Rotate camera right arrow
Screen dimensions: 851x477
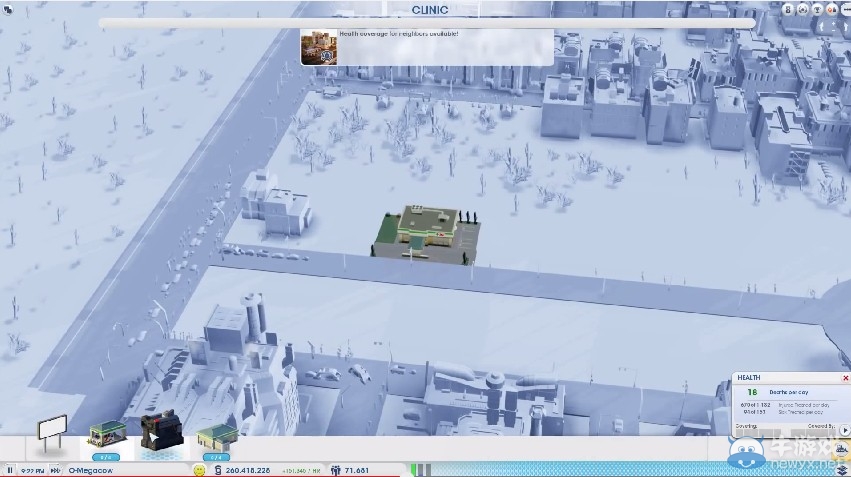847,26
